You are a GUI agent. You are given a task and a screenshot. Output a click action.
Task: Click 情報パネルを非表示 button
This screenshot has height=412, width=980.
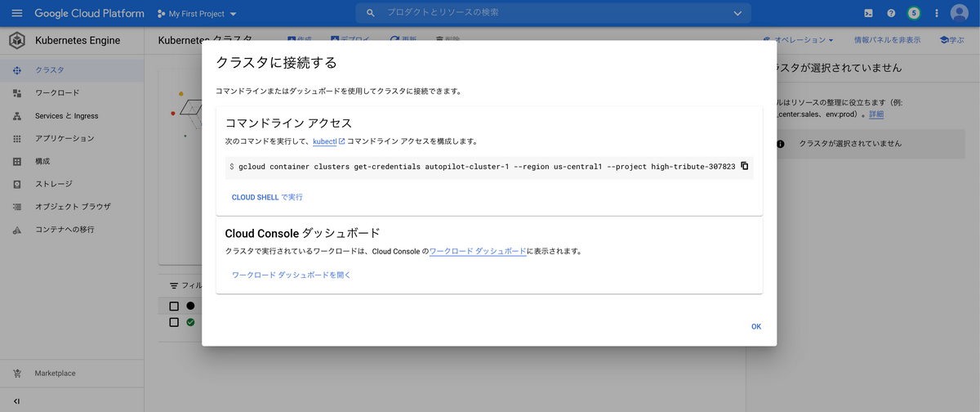tap(887, 40)
